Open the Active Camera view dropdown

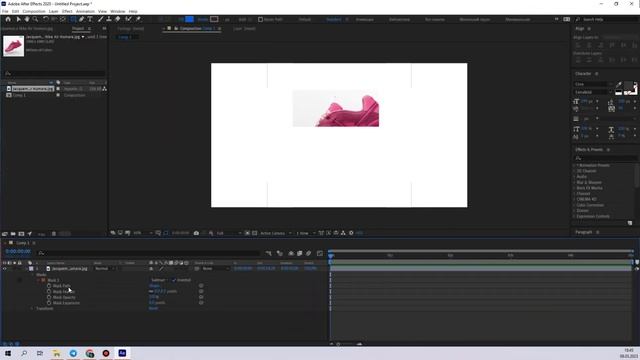coord(276,233)
